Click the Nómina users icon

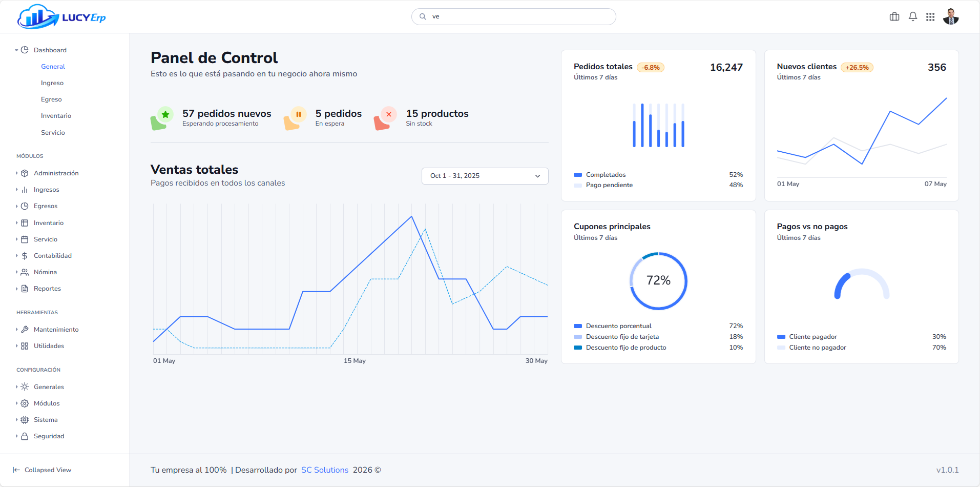tap(25, 272)
